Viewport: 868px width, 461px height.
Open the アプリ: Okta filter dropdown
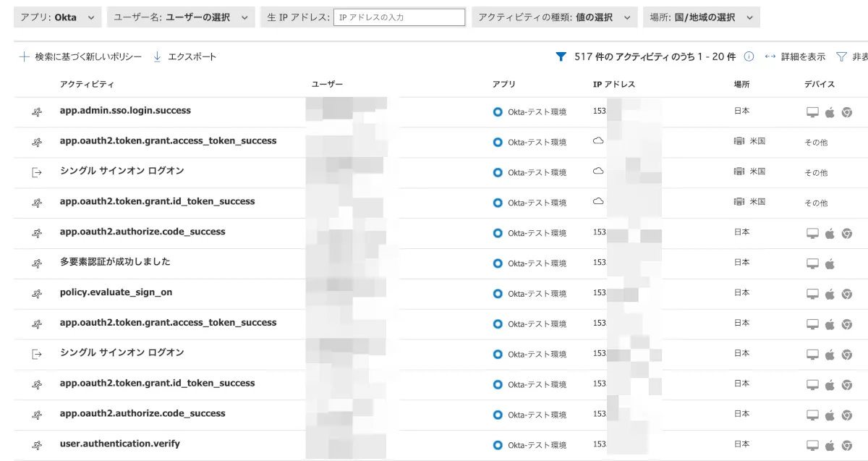pos(57,17)
